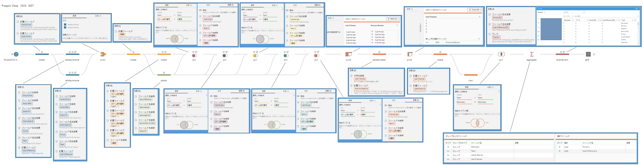Select the delete/create clean step

click(x=379, y=54)
